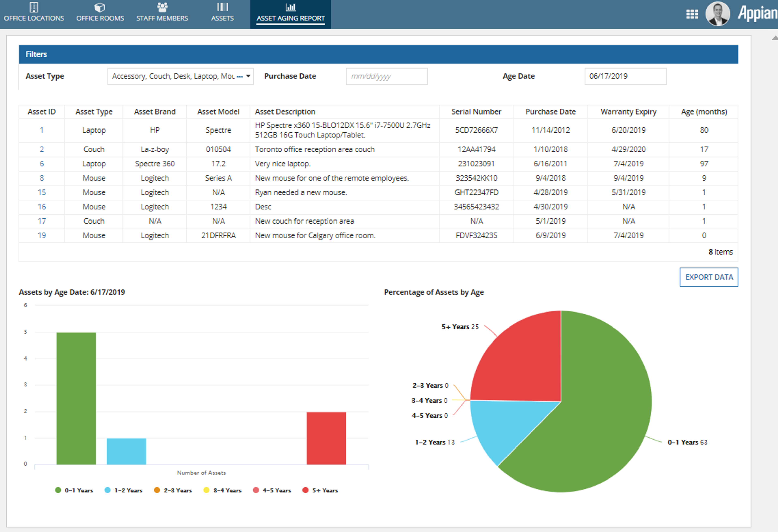Switch to the Office Locations tab
Image resolution: width=778 pixels, height=532 pixels.
(x=34, y=14)
